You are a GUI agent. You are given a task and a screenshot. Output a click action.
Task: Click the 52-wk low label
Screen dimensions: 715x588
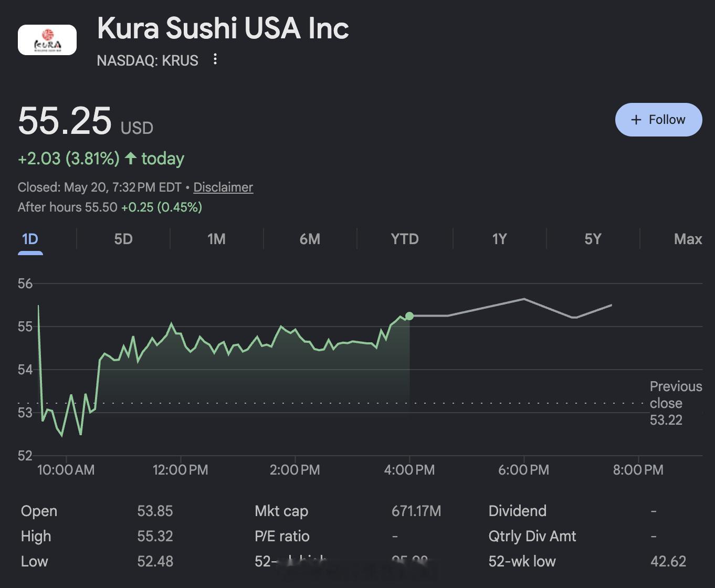pyautogui.click(x=522, y=562)
